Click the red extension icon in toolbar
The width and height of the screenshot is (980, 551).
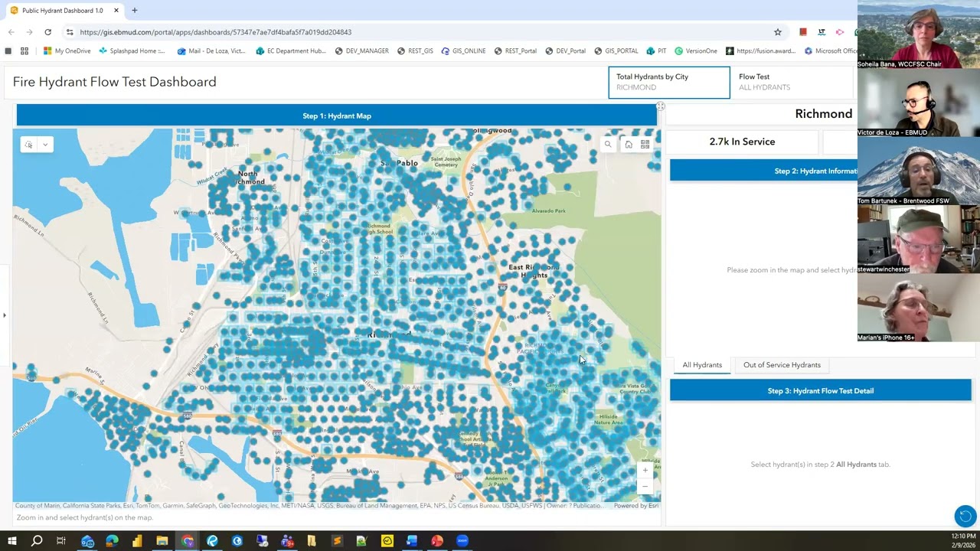point(803,32)
